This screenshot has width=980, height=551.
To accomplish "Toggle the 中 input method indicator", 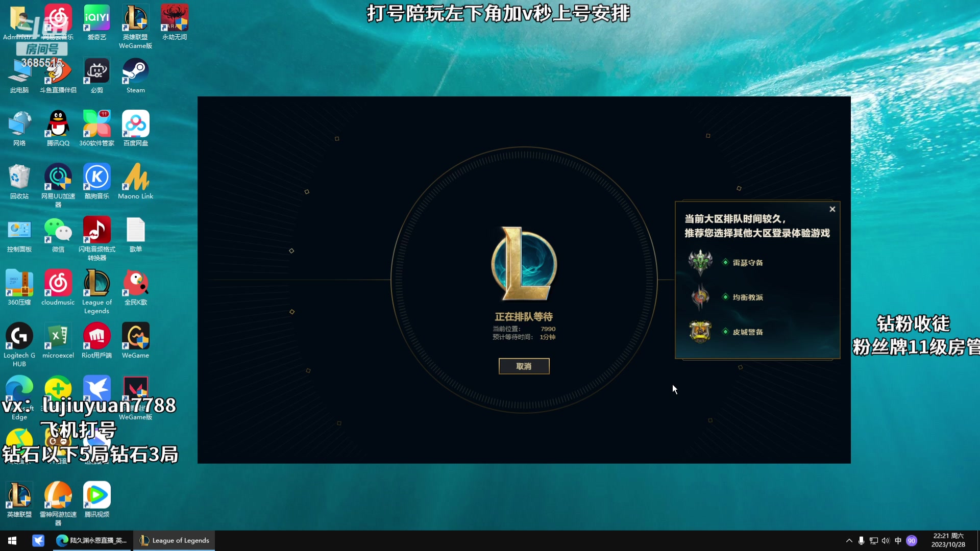I will 898,541.
